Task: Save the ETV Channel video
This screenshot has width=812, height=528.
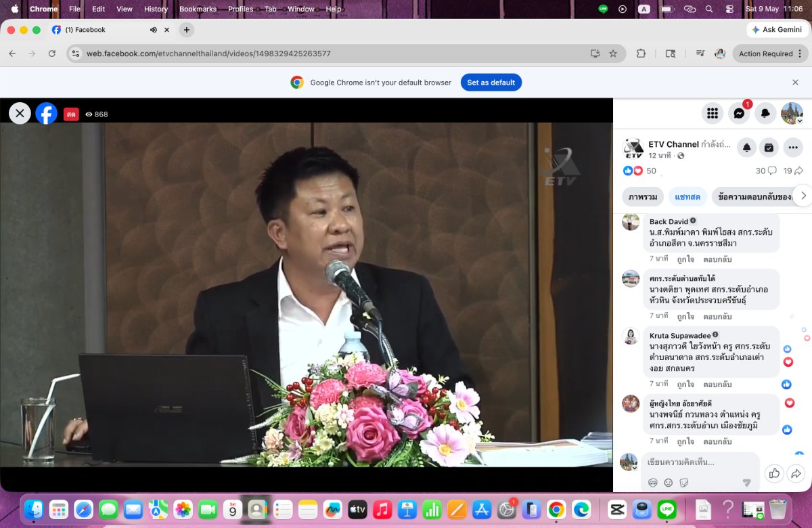Action: tap(769, 148)
